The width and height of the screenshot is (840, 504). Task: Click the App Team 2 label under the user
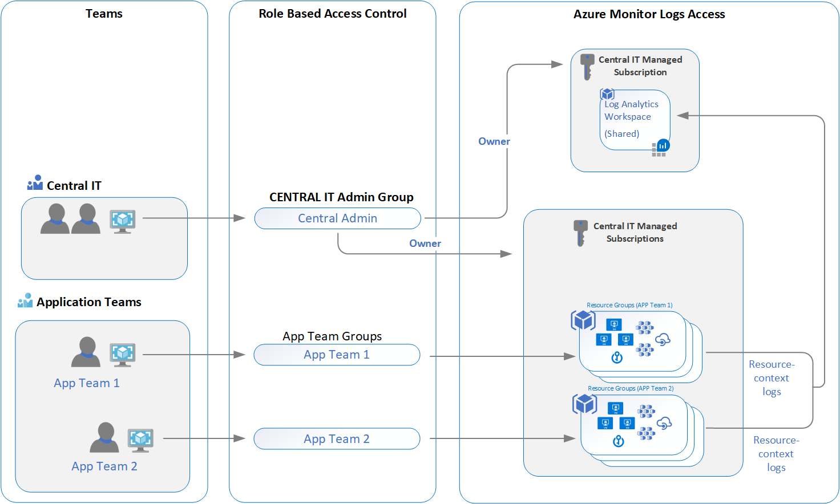coord(104,466)
